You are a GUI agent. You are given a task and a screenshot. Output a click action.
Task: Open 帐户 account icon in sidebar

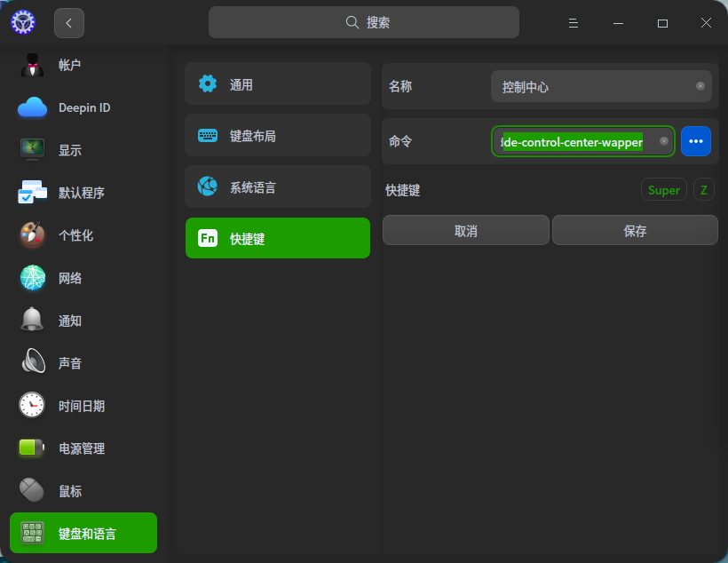pyautogui.click(x=32, y=65)
